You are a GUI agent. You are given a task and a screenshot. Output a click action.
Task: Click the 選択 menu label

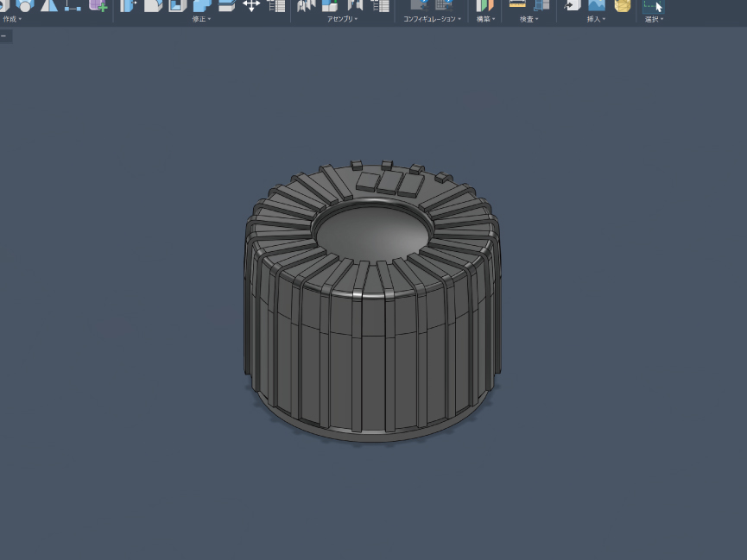coord(654,19)
